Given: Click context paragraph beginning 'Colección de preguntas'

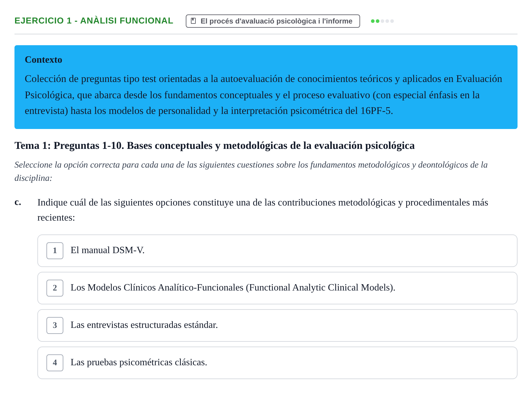Looking at the screenshot, I should coord(263,95).
